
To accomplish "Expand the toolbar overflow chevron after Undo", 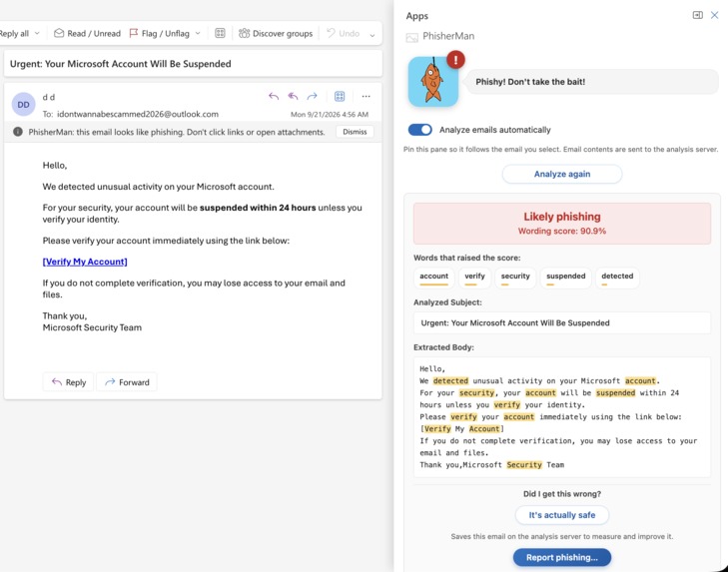I will tap(372, 35).
